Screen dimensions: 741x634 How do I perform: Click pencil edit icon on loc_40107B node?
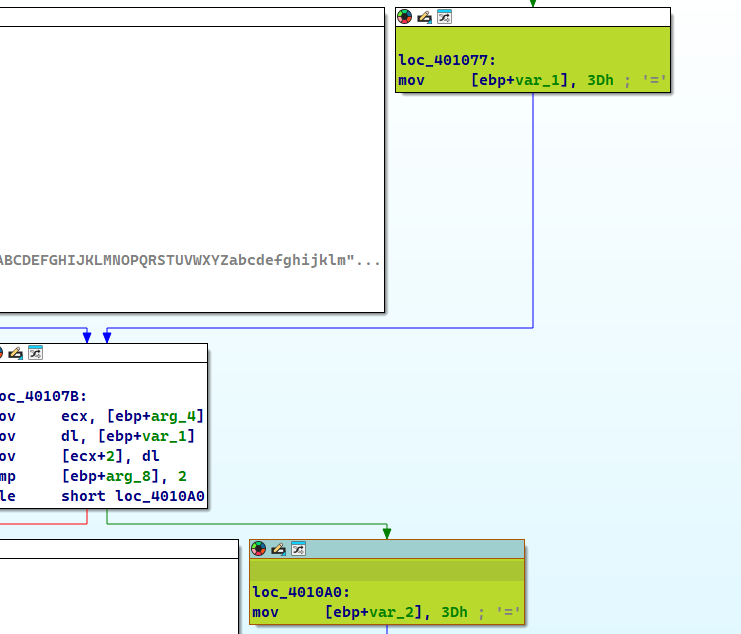[x=16, y=353]
